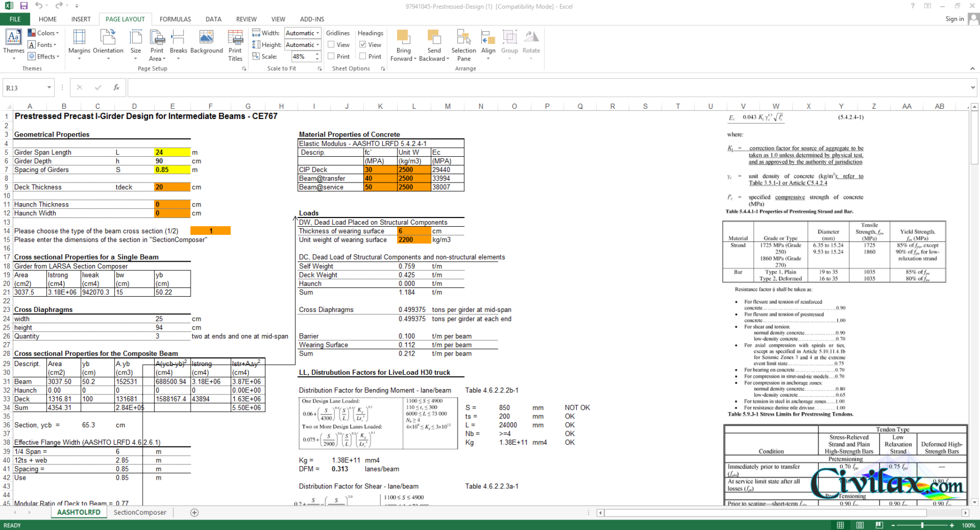The image size is (980, 530).
Task: Switch to the REVIEW tab
Action: (246, 19)
